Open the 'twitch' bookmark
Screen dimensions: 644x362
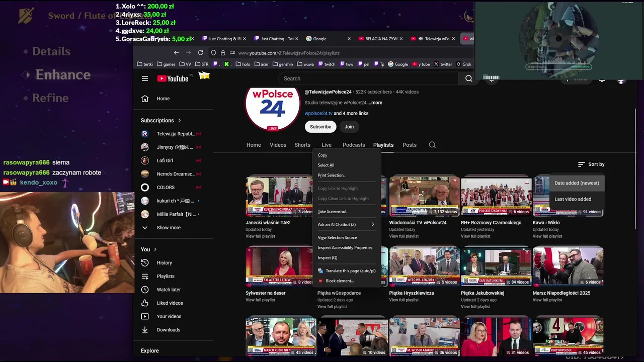(x=327, y=64)
